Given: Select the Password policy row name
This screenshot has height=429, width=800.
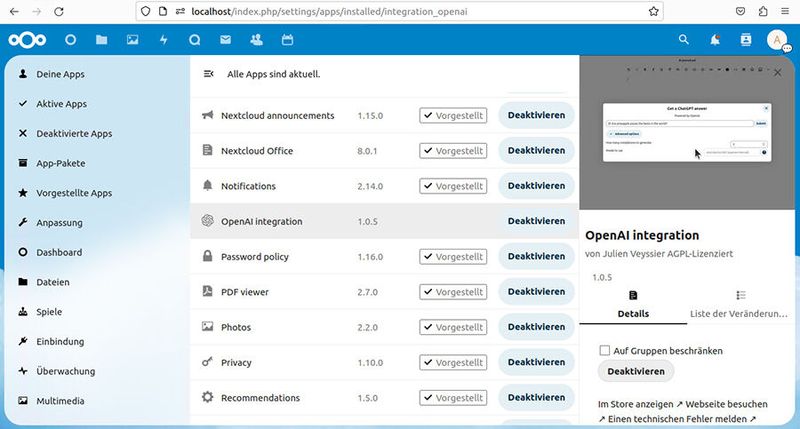Looking at the screenshot, I should [255, 257].
